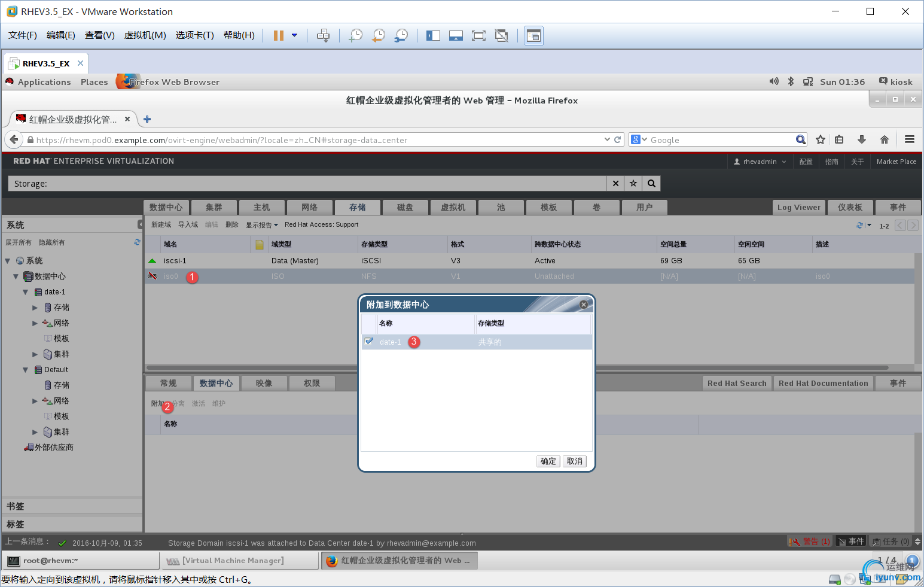Toggle the date-1 data center checkbox
Image resolution: width=924 pixels, height=587 pixels.
pyautogui.click(x=369, y=342)
